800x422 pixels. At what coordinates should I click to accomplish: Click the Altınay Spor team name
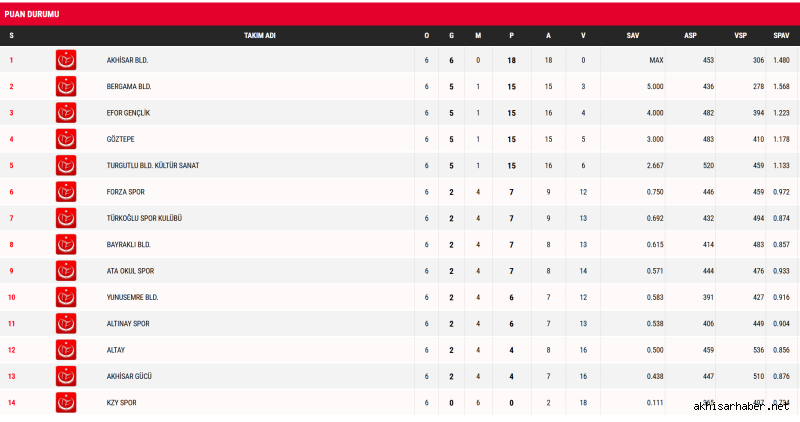pos(128,323)
